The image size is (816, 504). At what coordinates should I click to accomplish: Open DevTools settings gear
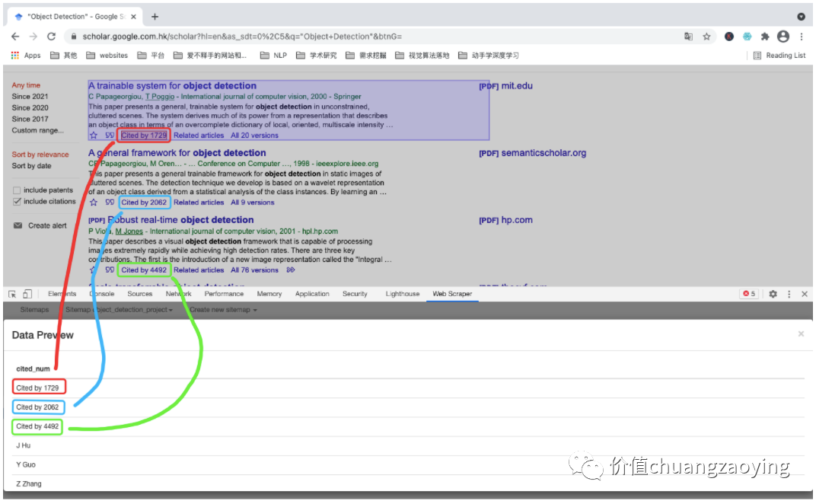(x=773, y=294)
